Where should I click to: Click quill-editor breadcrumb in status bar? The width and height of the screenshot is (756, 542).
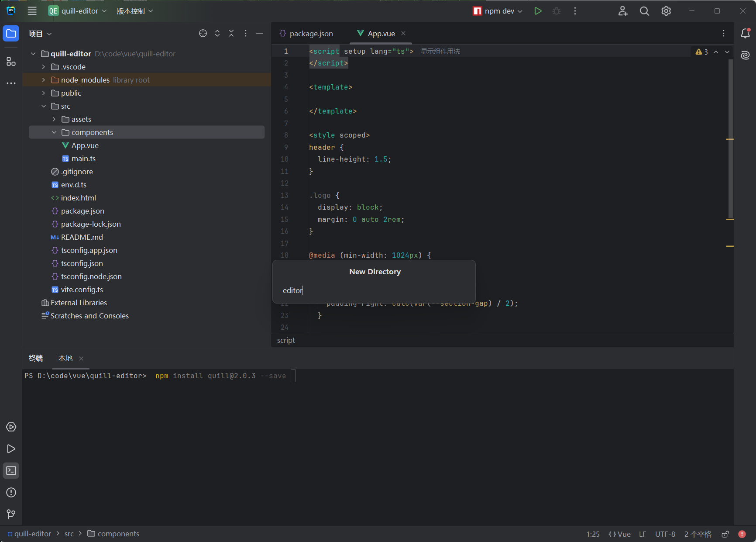[29, 534]
